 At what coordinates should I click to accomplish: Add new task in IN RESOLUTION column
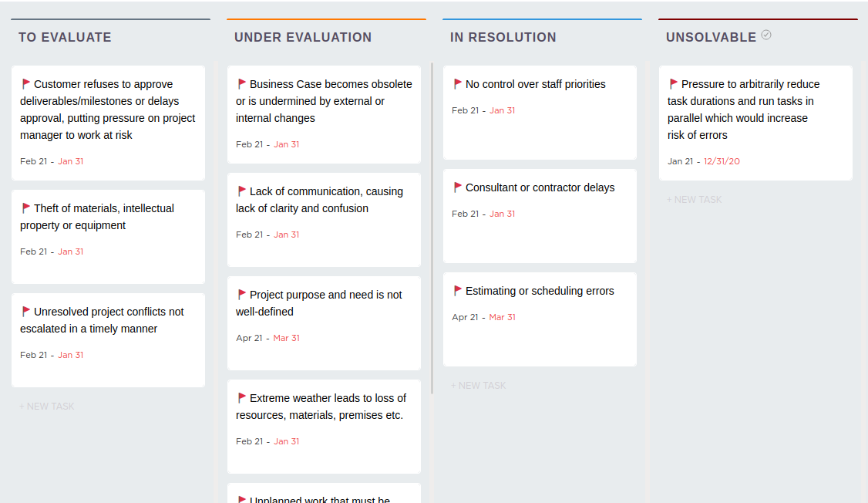click(x=479, y=386)
